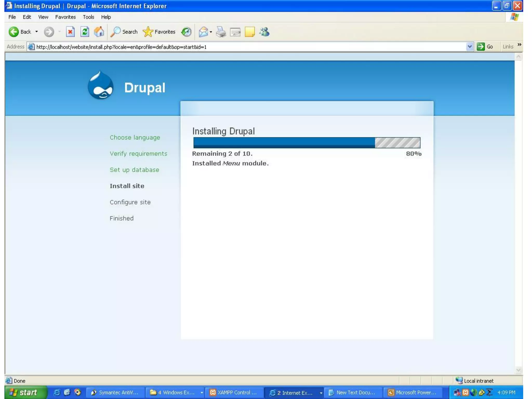Open the Messenger people icon
Viewport: 532px width, 399px height.
pos(264,32)
